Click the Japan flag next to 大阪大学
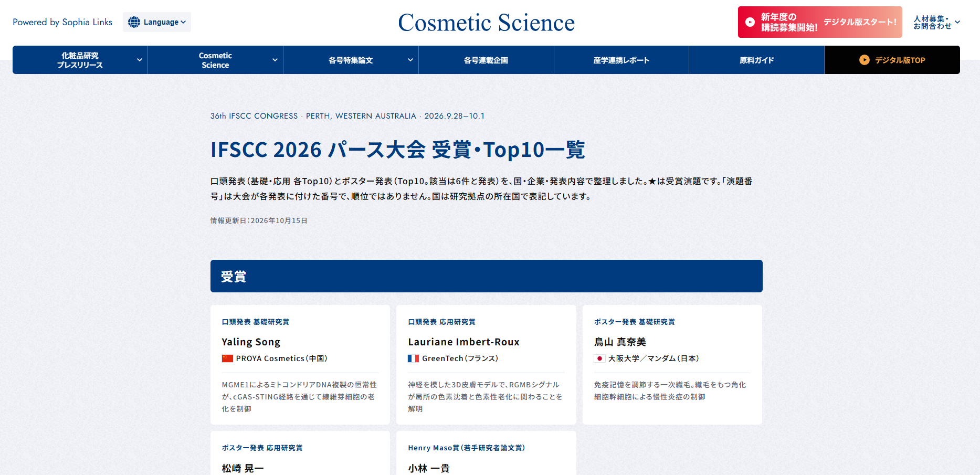980x475 pixels. (599, 358)
